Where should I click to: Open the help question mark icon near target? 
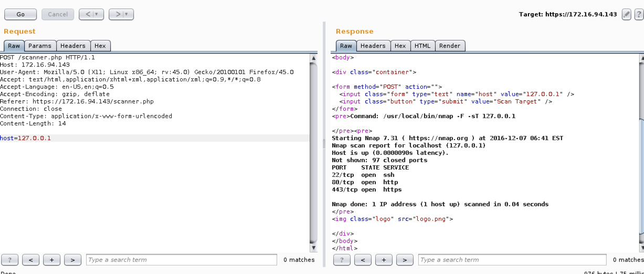coord(639,15)
